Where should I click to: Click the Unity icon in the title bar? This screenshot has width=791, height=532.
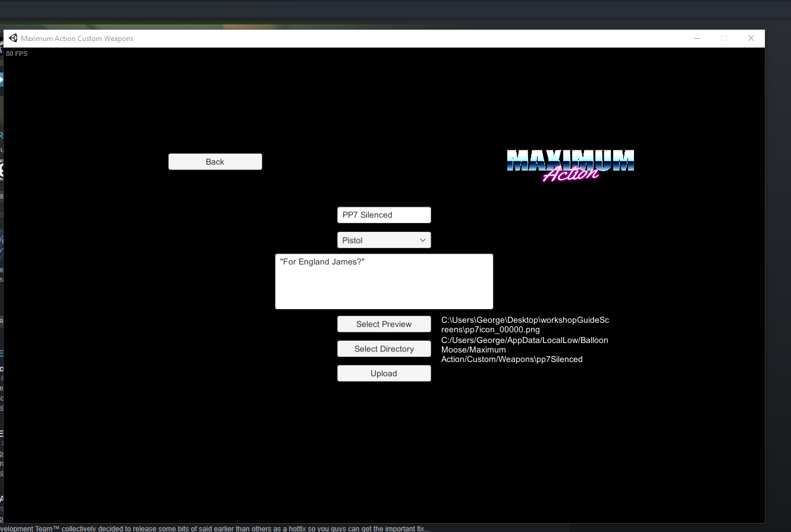pyautogui.click(x=13, y=38)
